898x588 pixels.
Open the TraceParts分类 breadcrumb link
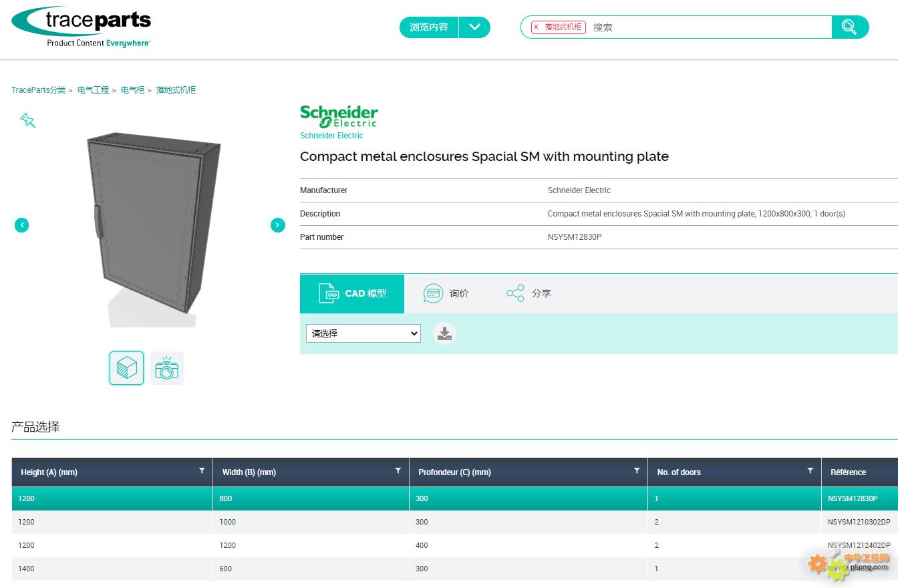click(x=39, y=90)
